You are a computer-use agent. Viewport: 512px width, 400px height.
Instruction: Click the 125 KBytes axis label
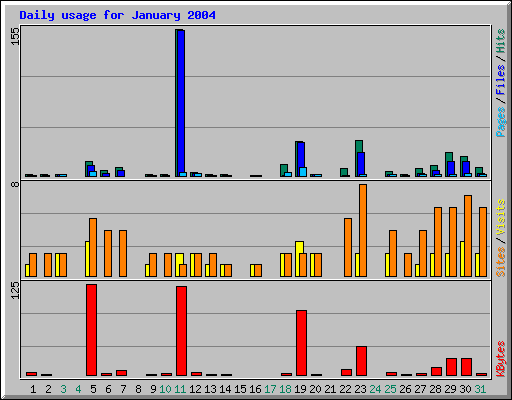click(15, 290)
